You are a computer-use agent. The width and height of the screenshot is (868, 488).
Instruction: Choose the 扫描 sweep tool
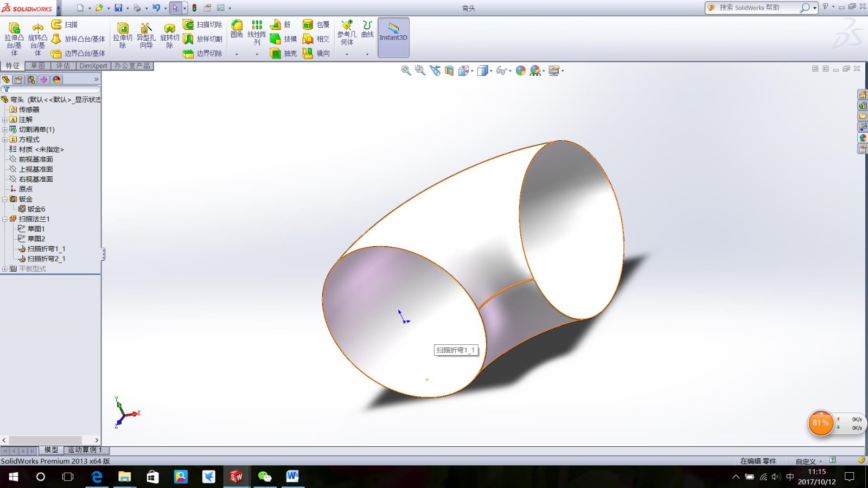click(65, 24)
